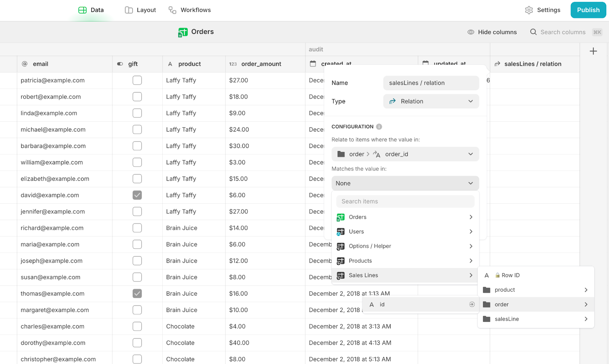The width and height of the screenshot is (609, 364).
Task: Uncheck gift checkbox for thomas@example.com
Action: [137, 294]
